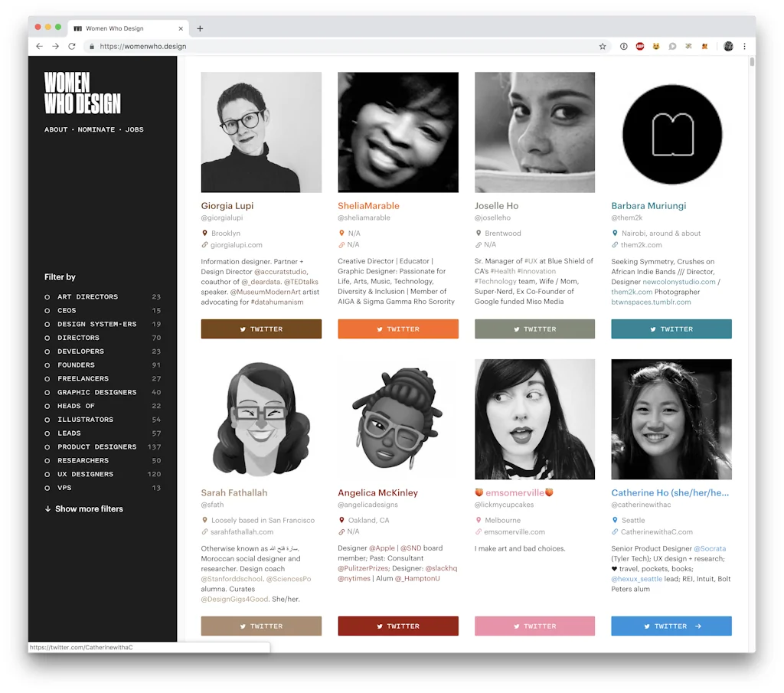The image size is (784, 693).
Task: Click the speech bubble extension icon
Action: tap(671, 46)
